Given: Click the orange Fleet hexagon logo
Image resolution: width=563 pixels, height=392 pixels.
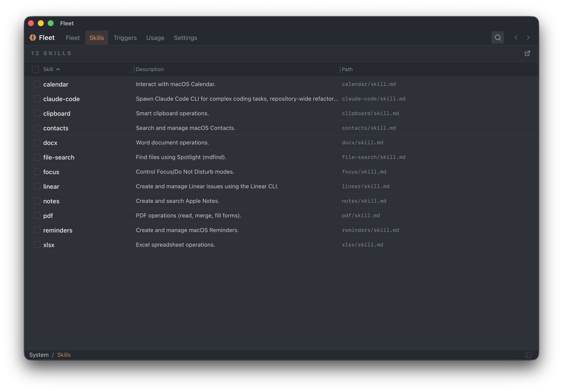Looking at the screenshot, I should pos(32,38).
